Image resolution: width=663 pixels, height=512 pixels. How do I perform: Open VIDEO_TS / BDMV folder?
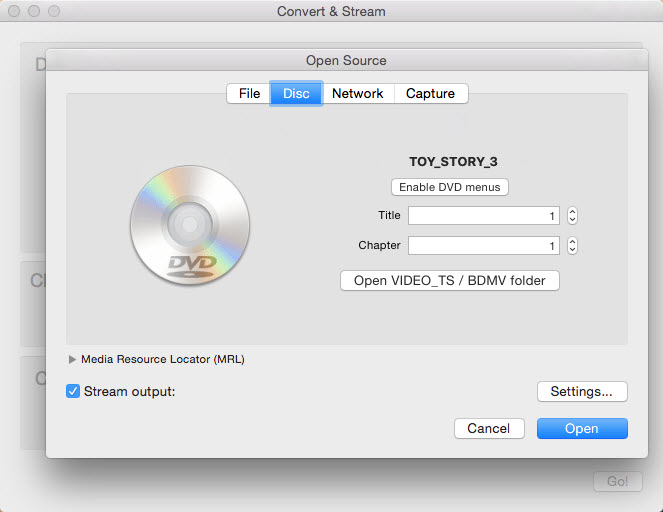[x=449, y=280]
